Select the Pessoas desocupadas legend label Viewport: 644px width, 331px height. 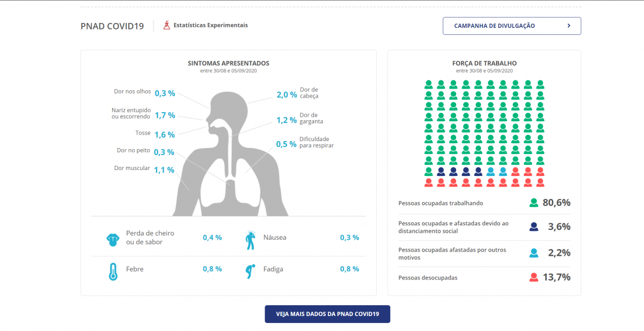coord(428,278)
